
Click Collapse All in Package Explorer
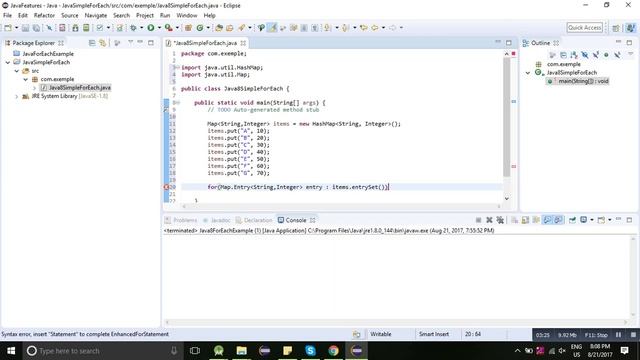click(x=92, y=43)
